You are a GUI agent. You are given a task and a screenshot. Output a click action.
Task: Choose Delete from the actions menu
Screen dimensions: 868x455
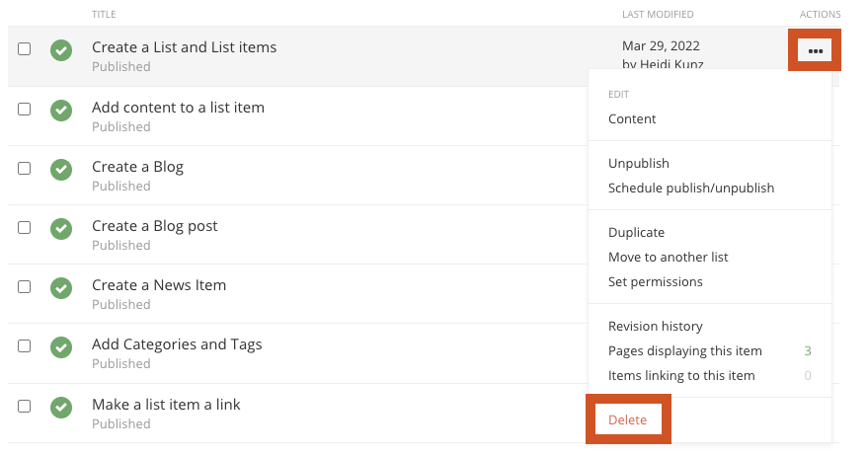[x=627, y=419]
